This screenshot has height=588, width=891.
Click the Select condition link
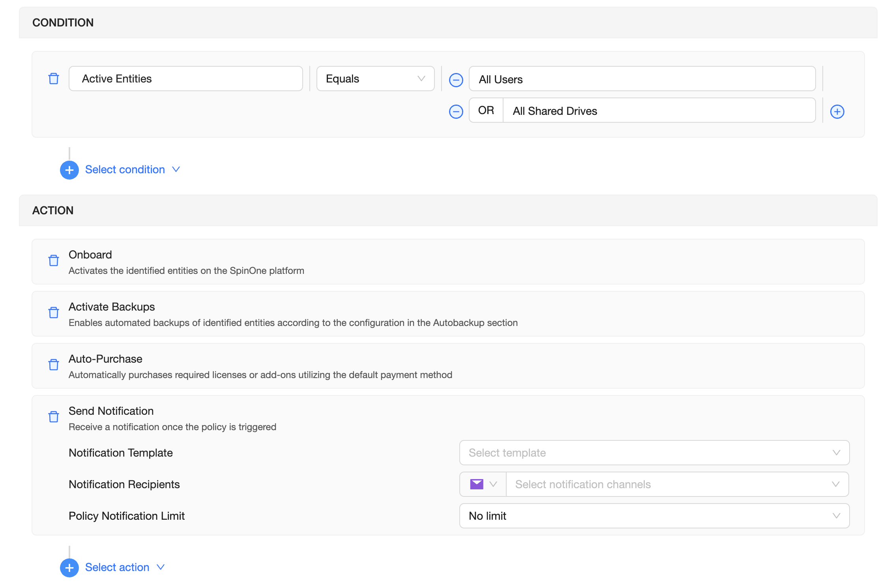(x=125, y=170)
